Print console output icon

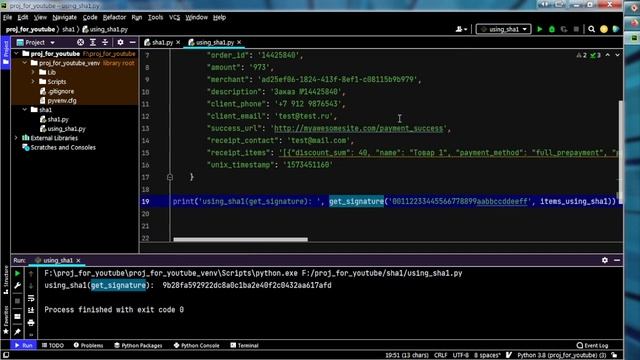tap(31, 323)
